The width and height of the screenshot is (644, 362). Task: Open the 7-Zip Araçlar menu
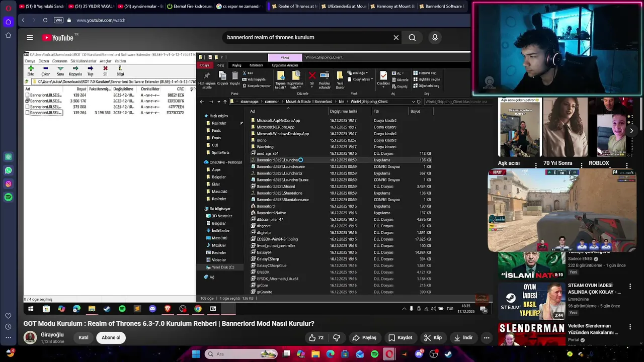pos(105,61)
